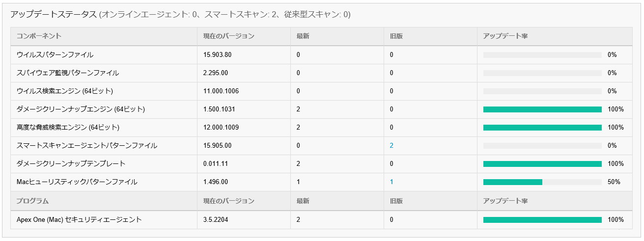Select 高度な脅威検索エンジン (64ビット) row
Image resolution: width=644 pixels, height=241 pixels.
coord(68,128)
